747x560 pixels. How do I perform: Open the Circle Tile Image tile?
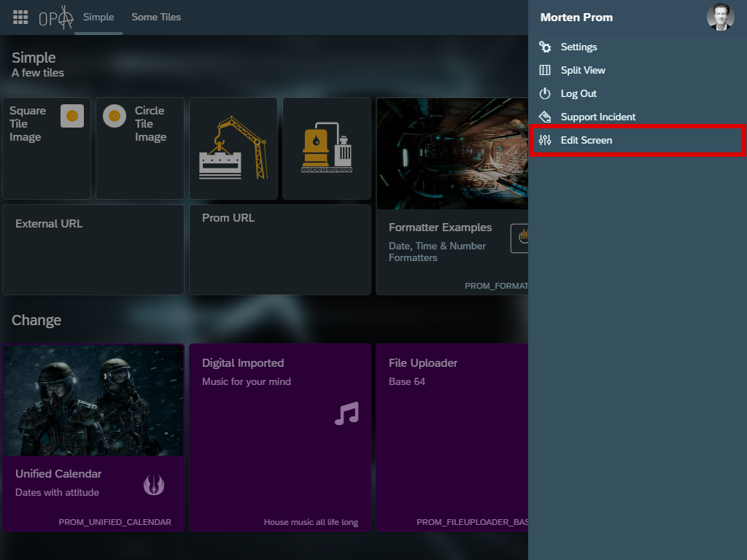(x=140, y=149)
